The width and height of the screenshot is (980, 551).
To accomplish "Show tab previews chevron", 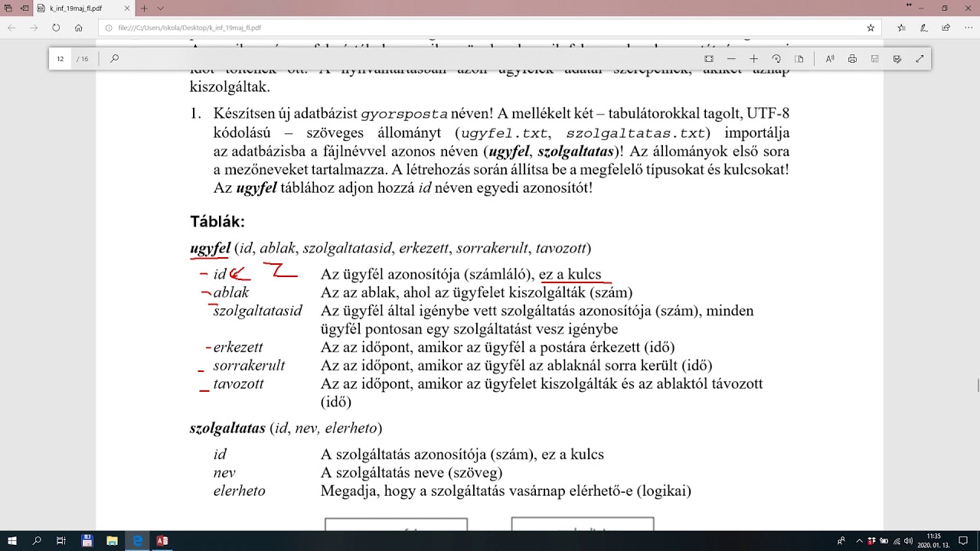I will pyautogui.click(x=160, y=8).
